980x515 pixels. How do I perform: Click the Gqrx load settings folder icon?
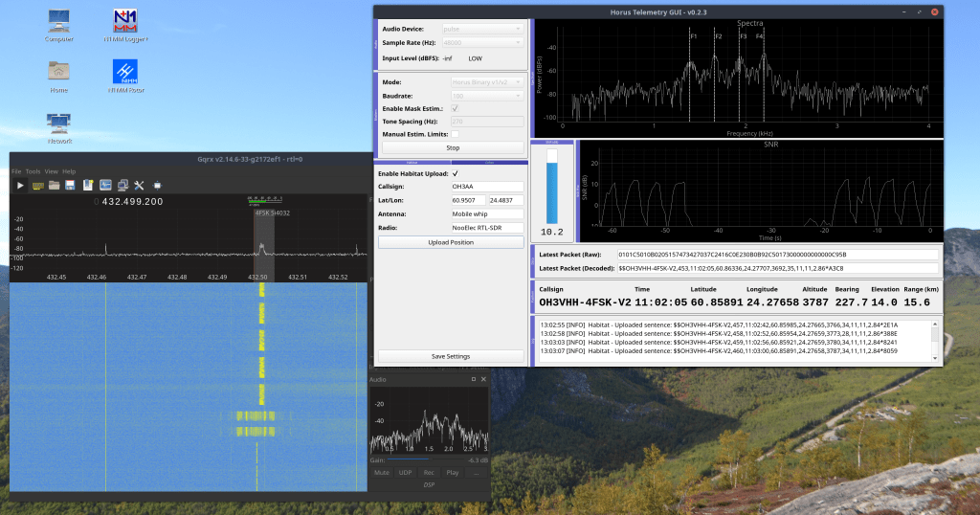(55, 185)
